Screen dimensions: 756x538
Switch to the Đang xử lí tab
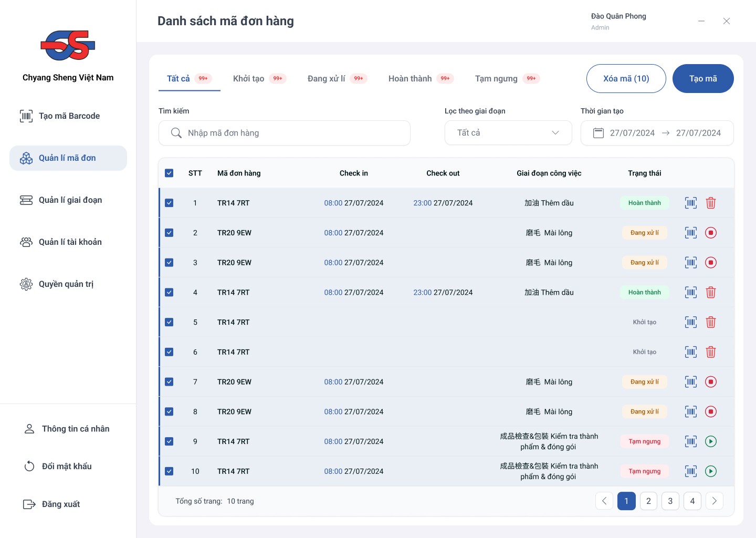click(337, 78)
